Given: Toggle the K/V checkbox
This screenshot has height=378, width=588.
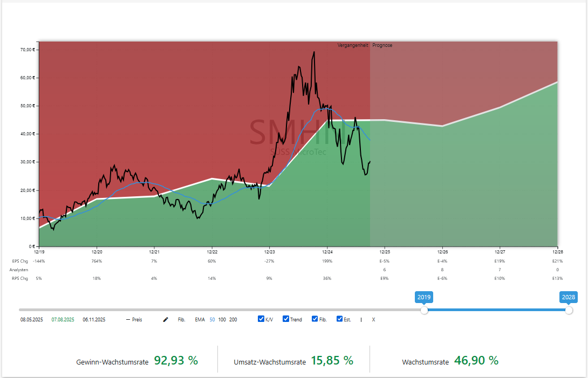Looking at the screenshot, I should click(261, 319).
